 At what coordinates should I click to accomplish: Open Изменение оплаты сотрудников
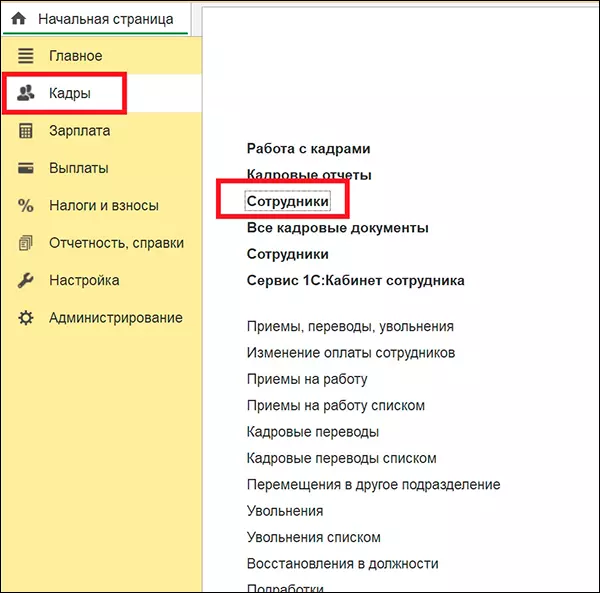coord(350,353)
